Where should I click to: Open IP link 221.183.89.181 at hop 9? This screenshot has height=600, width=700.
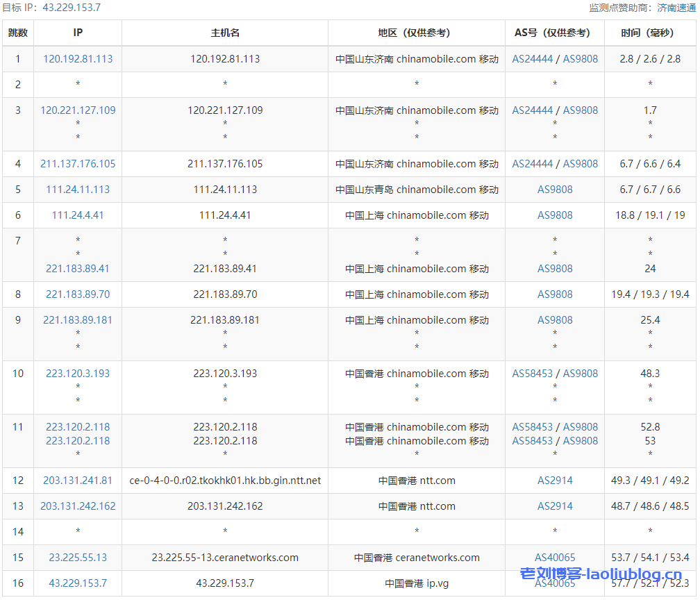[76, 319]
